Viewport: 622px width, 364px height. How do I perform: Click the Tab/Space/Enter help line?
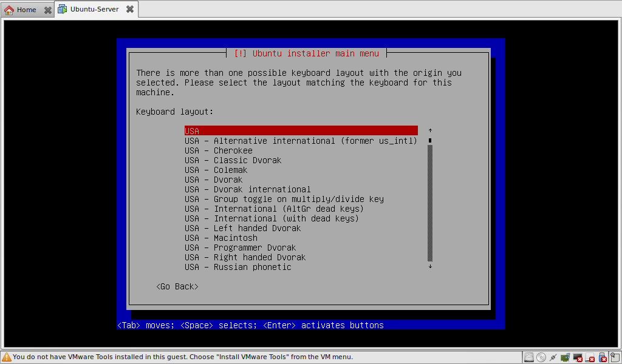point(250,325)
